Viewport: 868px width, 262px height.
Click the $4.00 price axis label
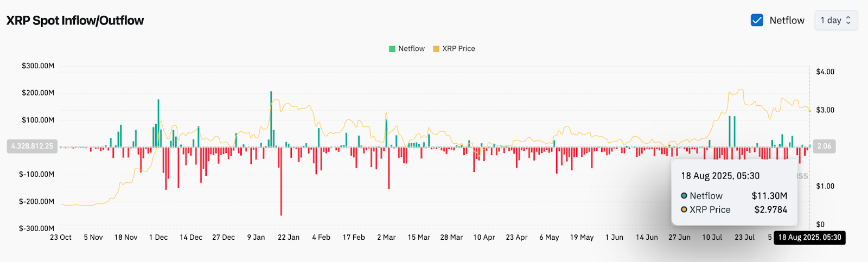click(x=825, y=72)
